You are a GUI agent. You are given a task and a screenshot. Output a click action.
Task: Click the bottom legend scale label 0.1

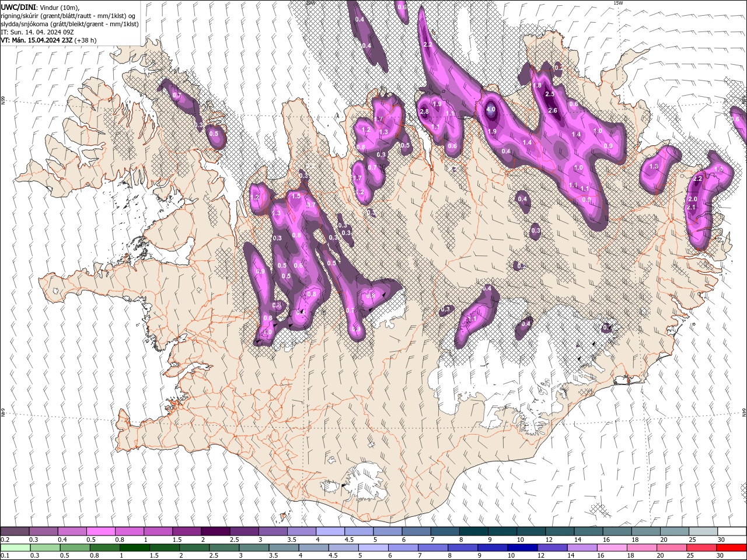(x=5, y=556)
